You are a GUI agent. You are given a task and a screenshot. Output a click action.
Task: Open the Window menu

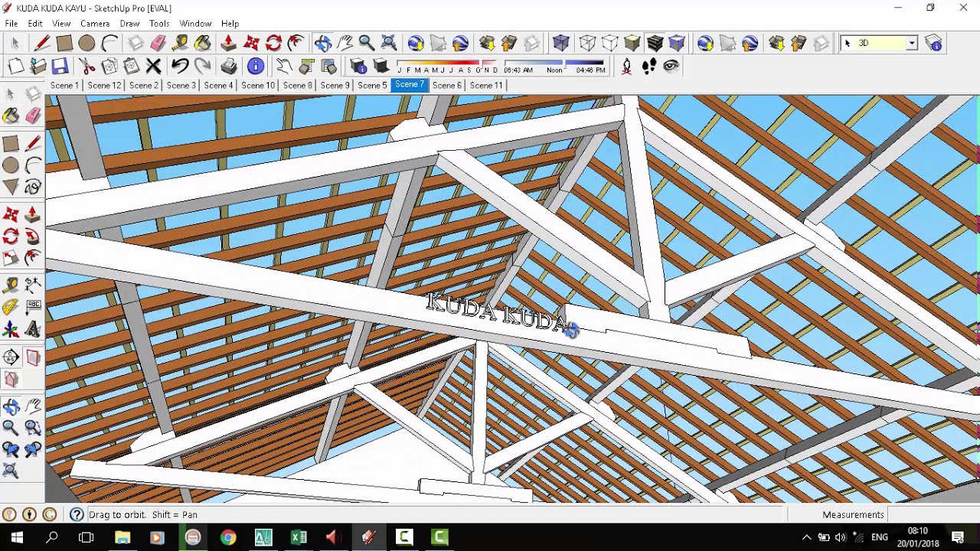click(195, 24)
